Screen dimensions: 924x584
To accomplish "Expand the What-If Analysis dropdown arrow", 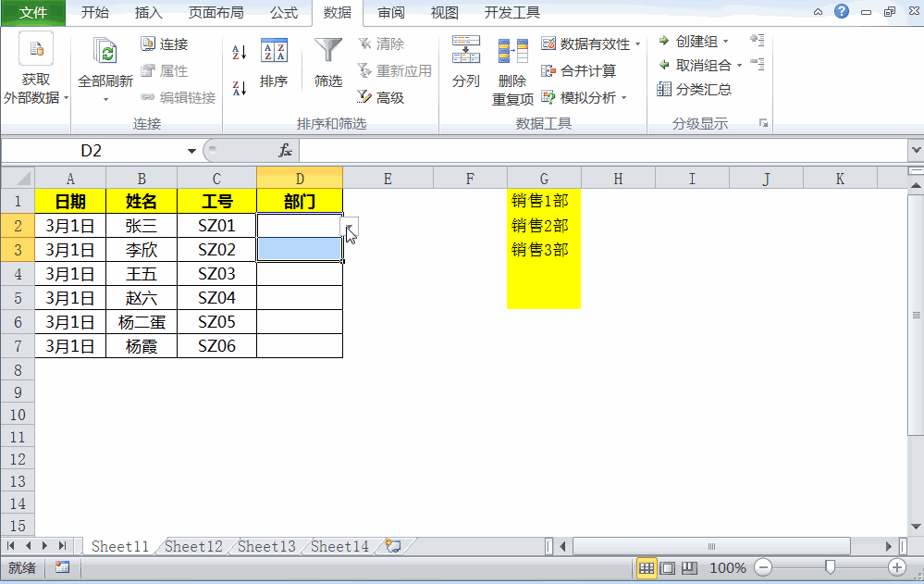I will (x=623, y=98).
